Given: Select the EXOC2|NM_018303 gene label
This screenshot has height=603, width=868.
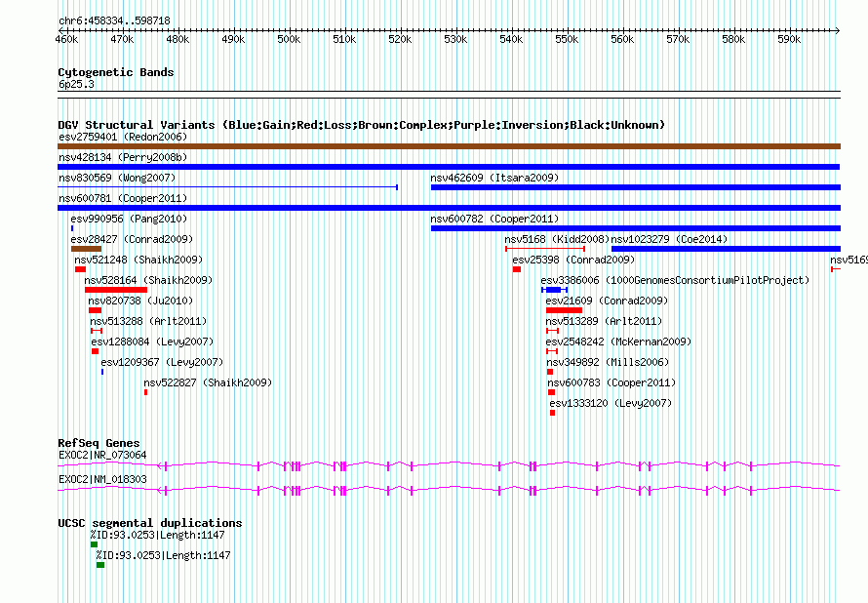Looking at the screenshot, I should coord(102,479).
